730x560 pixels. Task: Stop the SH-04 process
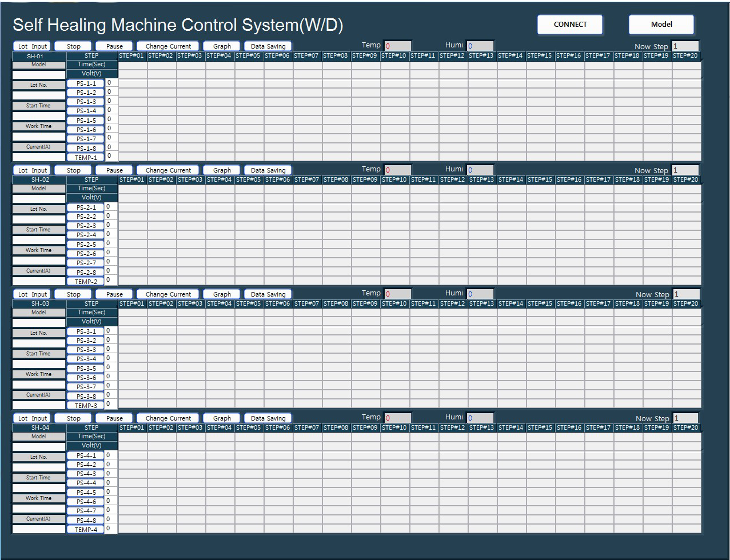(74, 418)
